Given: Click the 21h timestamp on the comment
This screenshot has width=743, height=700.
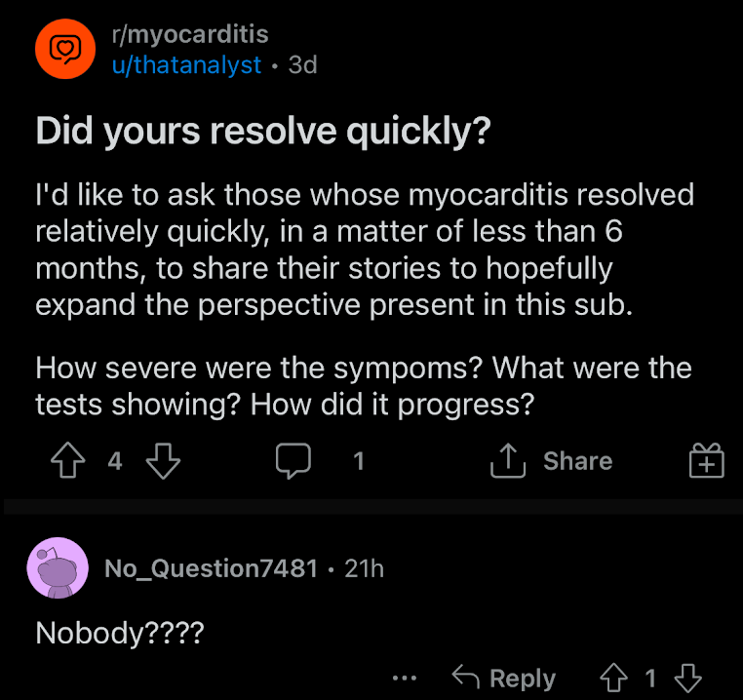Looking at the screenshot, I should coord(364,568).
